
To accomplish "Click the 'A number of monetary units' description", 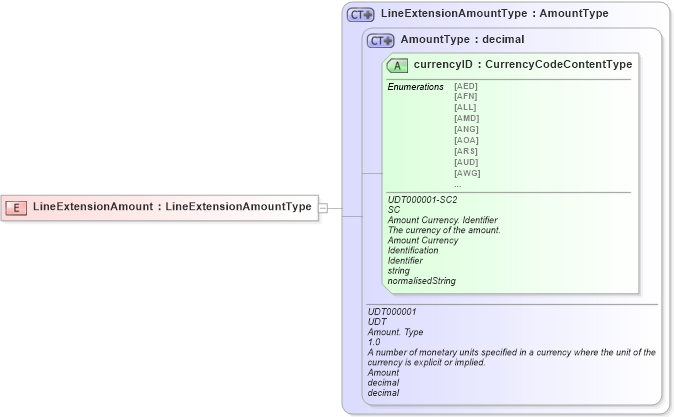I will pyautogui.click(x=512, y=357).
